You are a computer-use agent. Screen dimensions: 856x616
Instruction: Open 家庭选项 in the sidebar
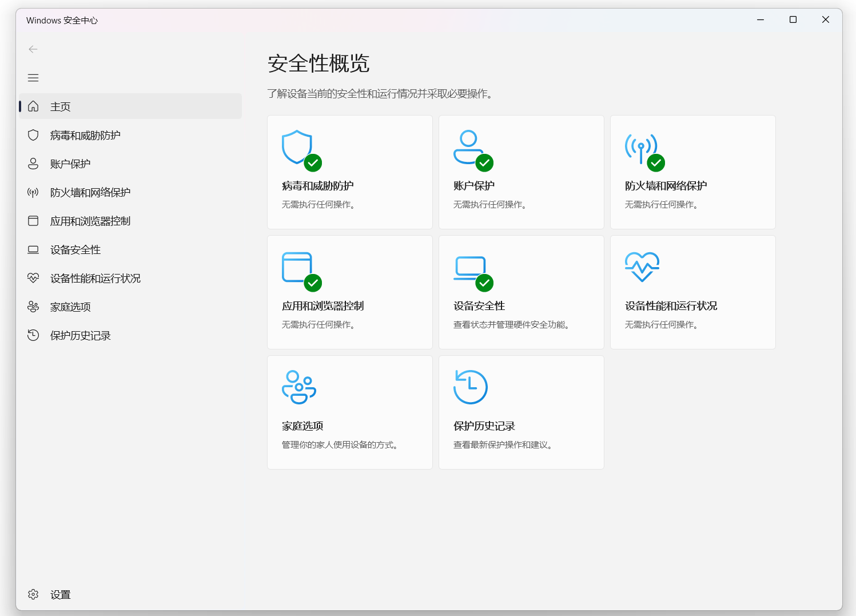point(130,307)
